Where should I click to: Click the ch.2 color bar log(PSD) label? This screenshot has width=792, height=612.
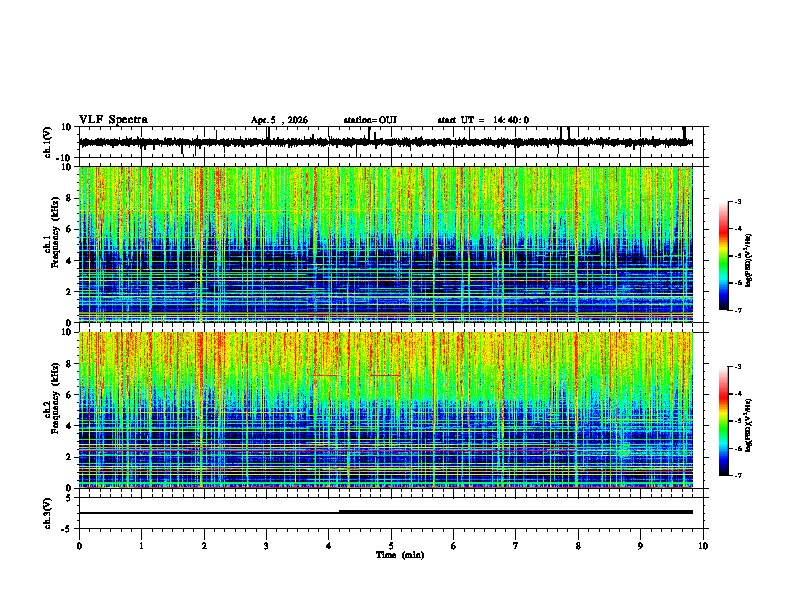click(x=749, y=426)
